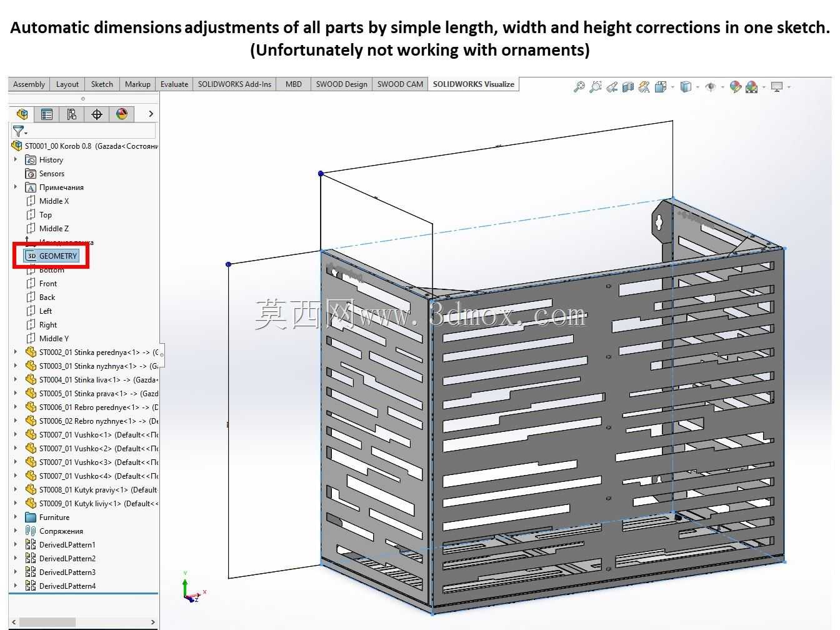Switch to the Assembly tab

coord(29,84)
